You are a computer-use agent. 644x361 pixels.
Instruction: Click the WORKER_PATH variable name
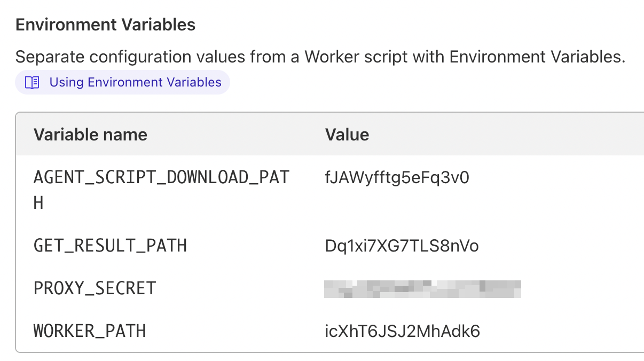pyautogui.click(x=90, y=331)
